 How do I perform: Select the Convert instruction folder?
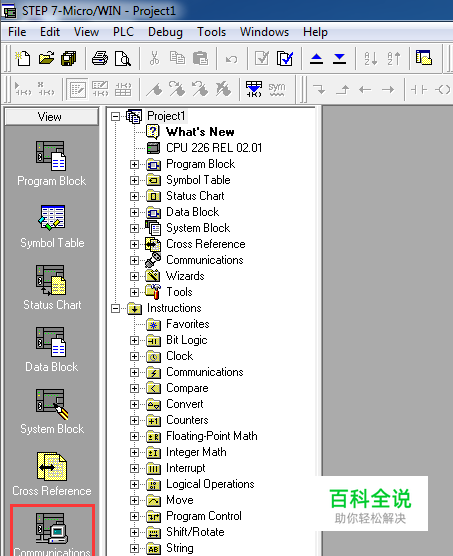(x=185, y=404)
